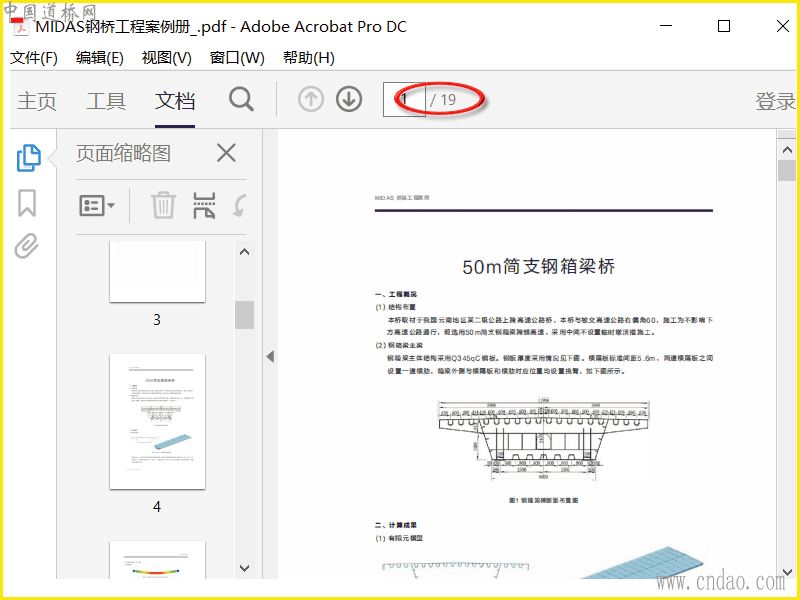Viewport: 800px width, 600px height.
Task: Click the 页面缩略图 panel heading
Action: [123, 153]
